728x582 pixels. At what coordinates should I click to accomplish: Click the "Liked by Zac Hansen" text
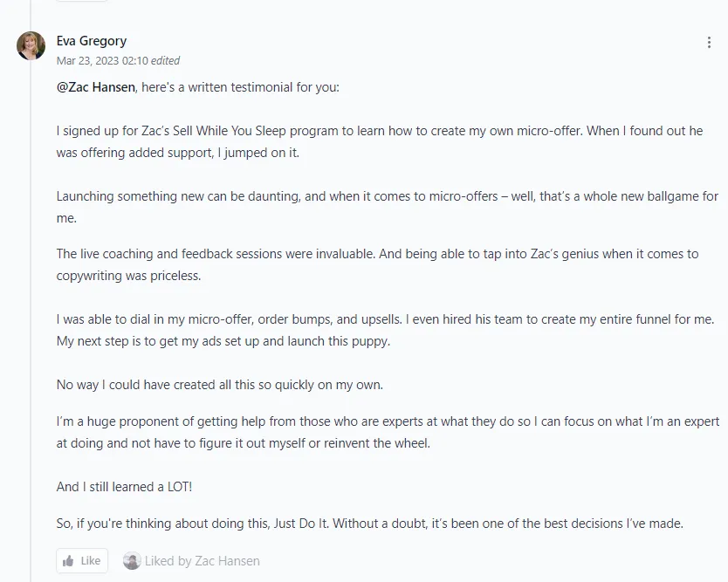[203, 561]
